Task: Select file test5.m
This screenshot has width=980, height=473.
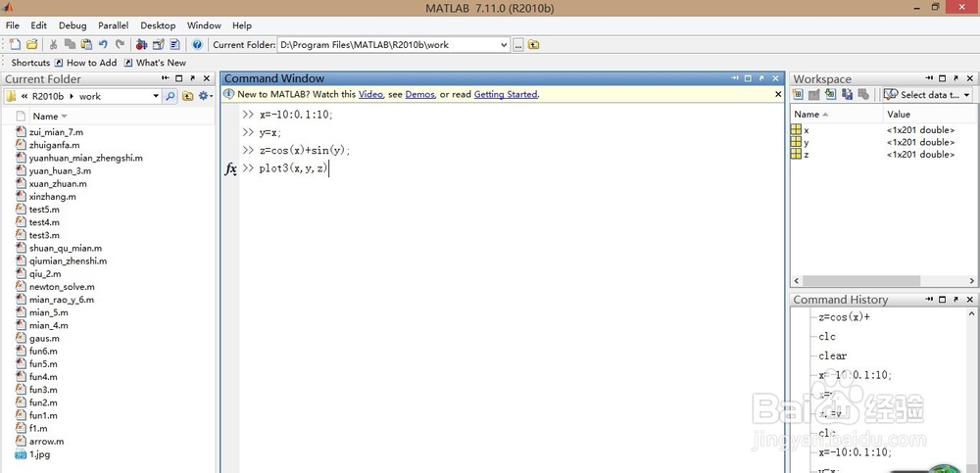Action: pos(44,210)
